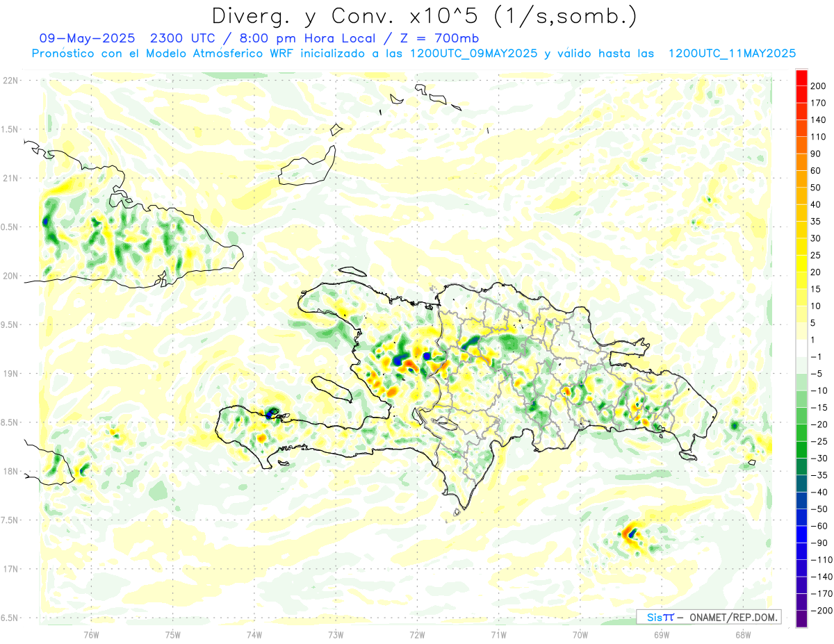Click the colorbar value -30
Screen dimensions: 834x644
tap(819, 459)
